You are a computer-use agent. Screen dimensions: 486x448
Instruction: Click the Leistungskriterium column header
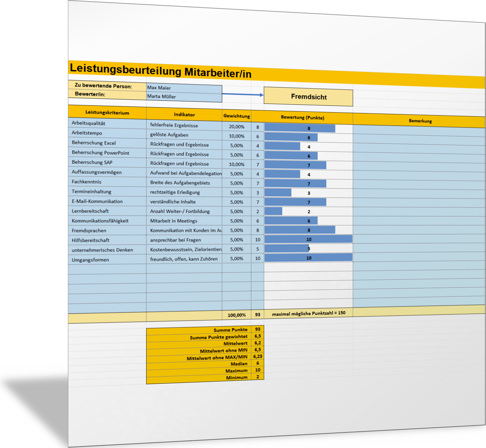coord(107,113)
